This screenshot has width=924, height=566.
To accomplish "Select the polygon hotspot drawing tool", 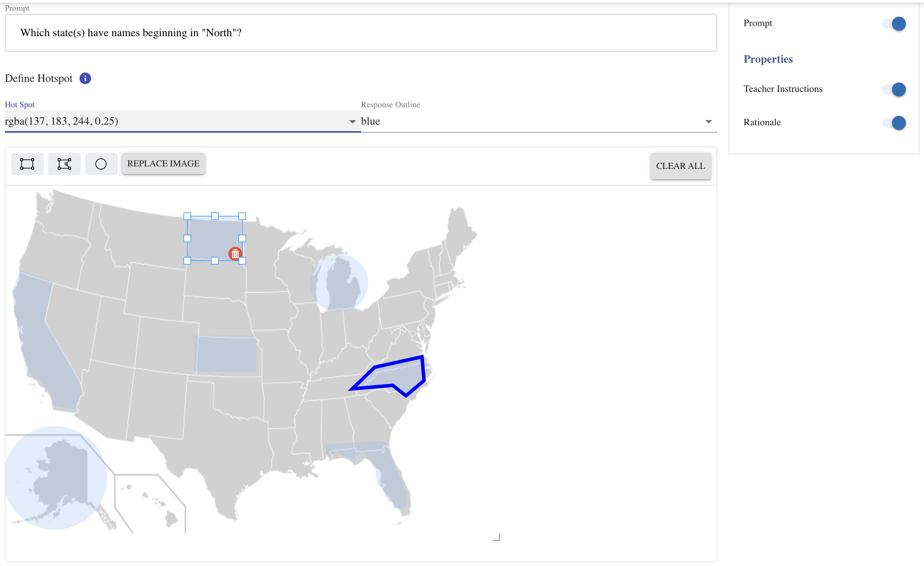I will (x=64, y=164).
